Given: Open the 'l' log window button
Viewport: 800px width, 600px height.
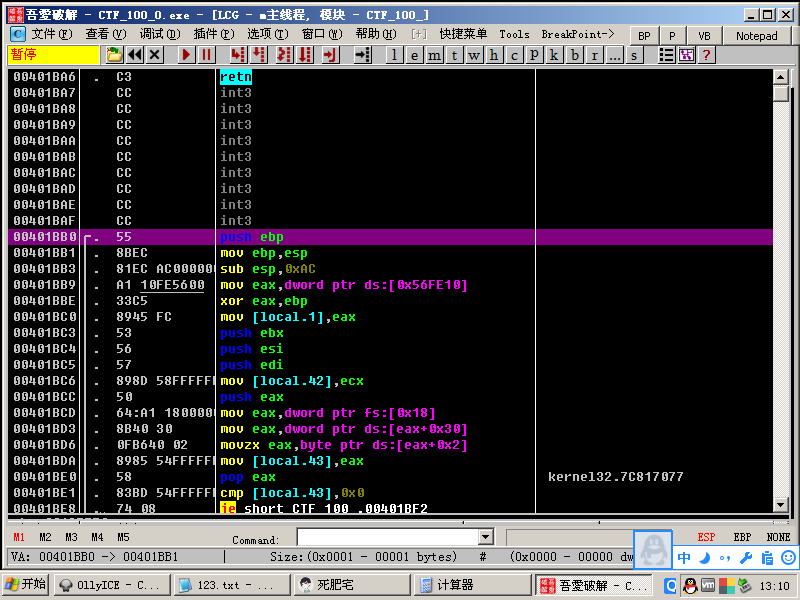Looking at the screenshot, I should click(395, 55).
